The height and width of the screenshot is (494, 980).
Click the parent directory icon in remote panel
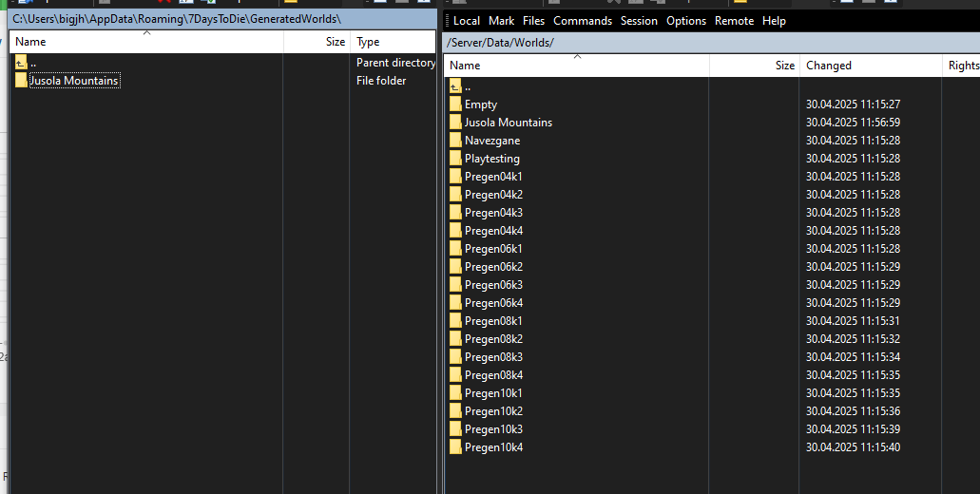click(x=455, y=86)
